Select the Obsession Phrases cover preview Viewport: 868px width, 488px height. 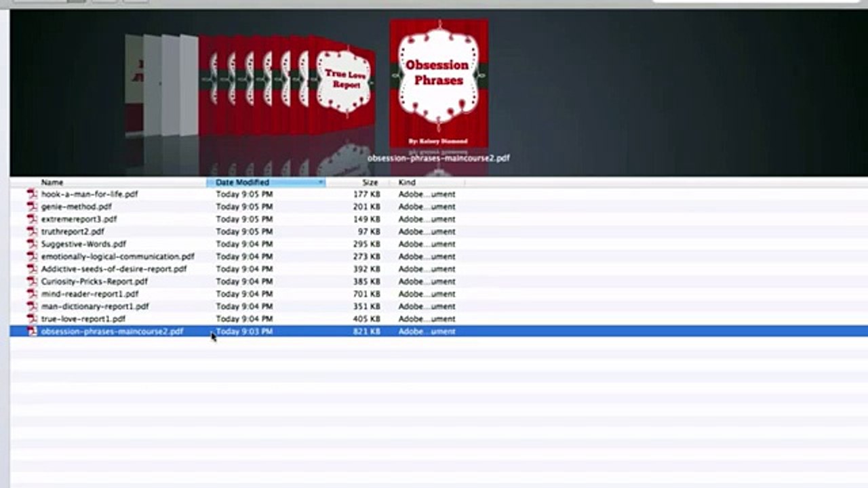(x=439, y=83)
